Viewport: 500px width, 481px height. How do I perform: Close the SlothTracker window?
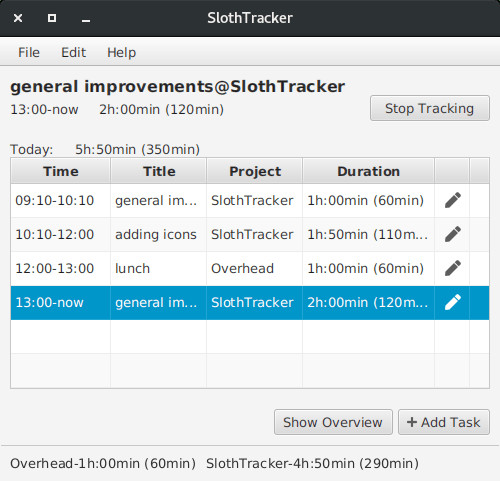(x=18, y=18)
